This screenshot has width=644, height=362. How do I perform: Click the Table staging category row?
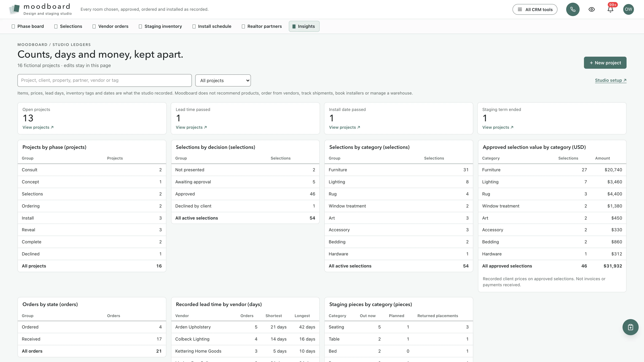point(398,339)
